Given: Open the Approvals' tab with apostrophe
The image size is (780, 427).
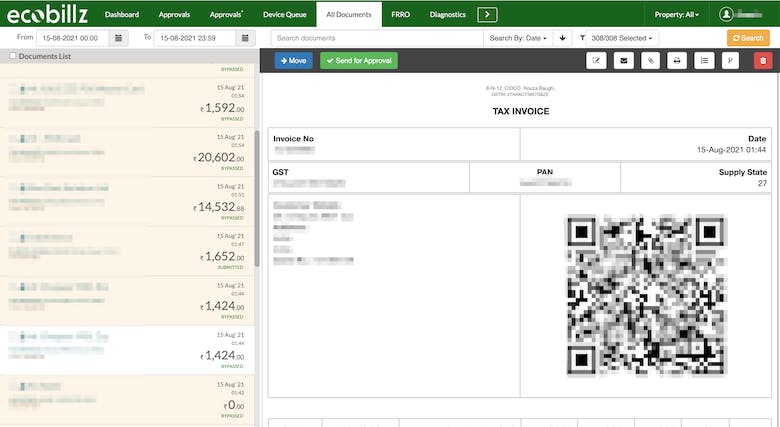Looking at the screenshot, I should [x=226, y=14].
